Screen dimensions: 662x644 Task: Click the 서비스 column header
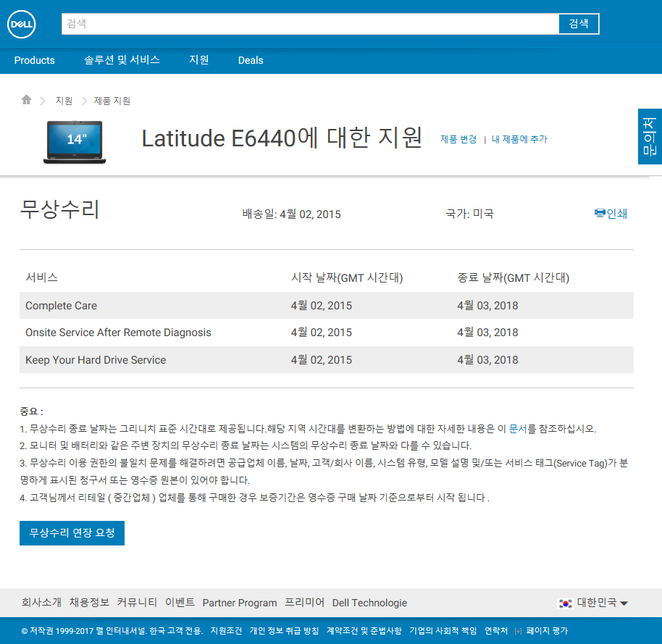click(42, 277)
